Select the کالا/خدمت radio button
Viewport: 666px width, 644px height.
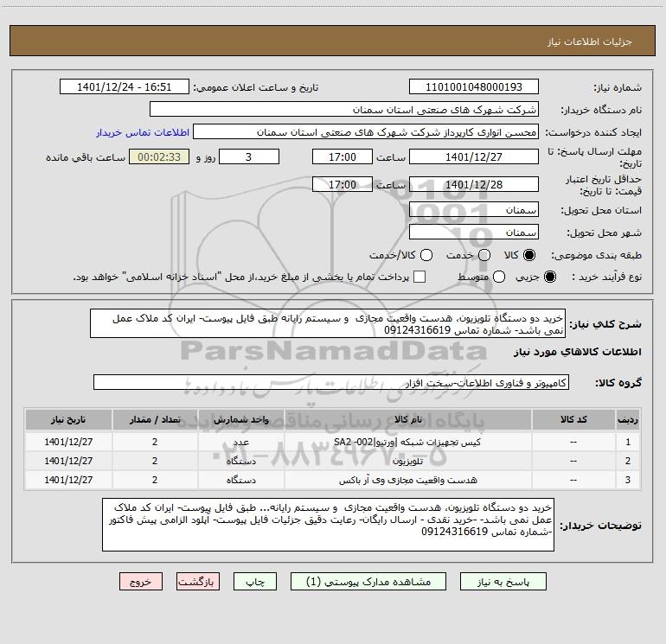click(426, 255)
